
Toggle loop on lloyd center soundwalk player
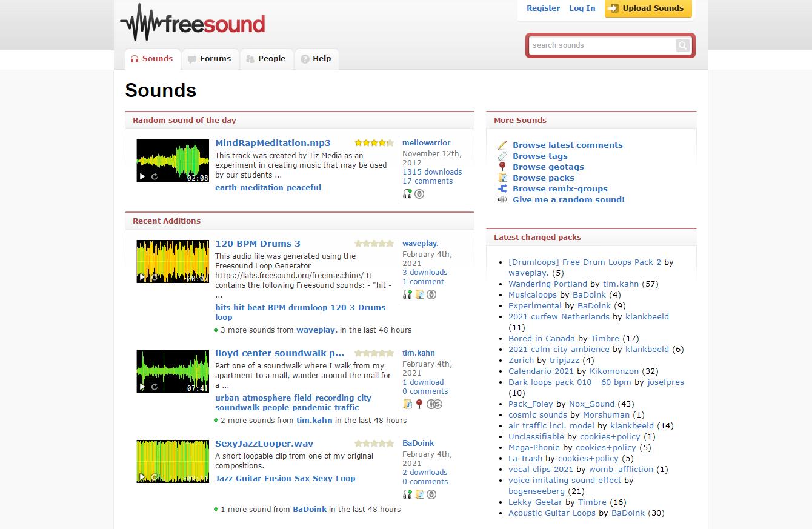[x=155, y=387]
